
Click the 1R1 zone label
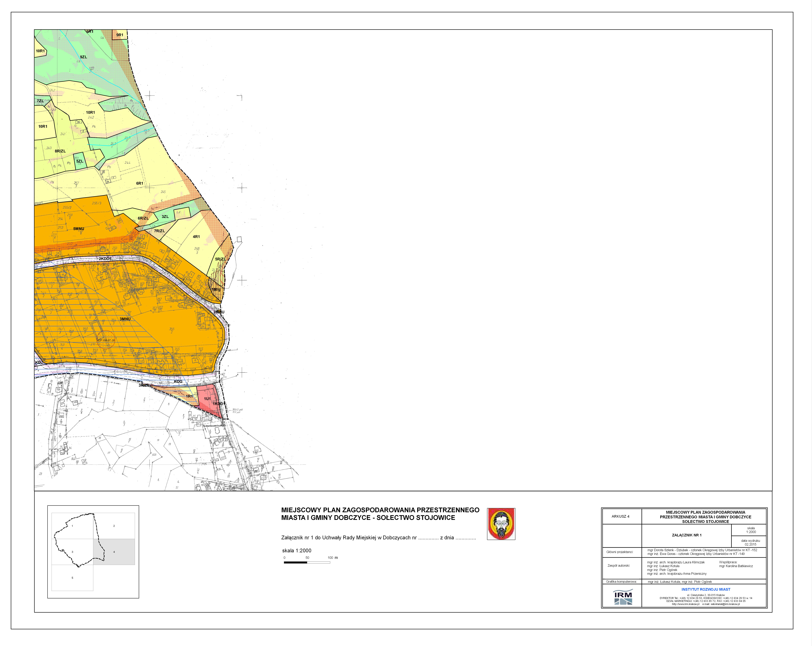(189, 396)
